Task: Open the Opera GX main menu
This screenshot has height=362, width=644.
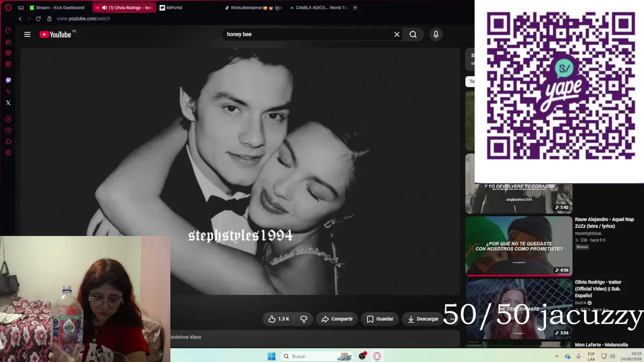Action: (8, 8)
